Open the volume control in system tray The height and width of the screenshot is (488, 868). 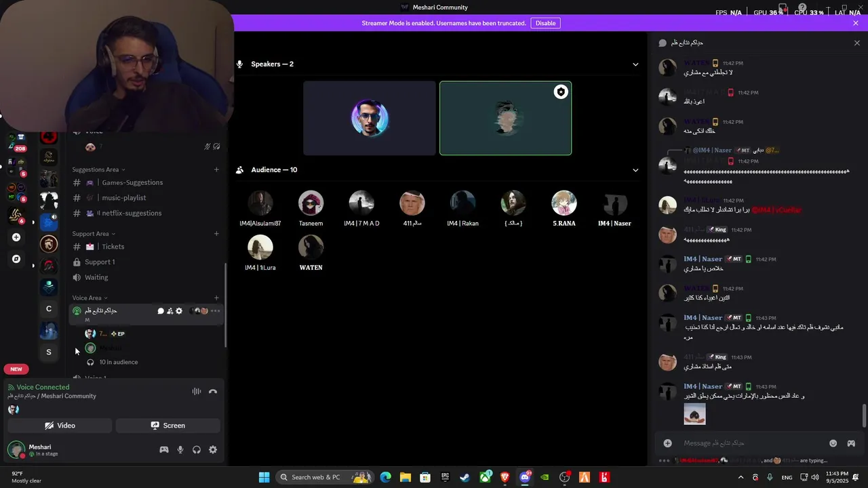coord(814,477)
